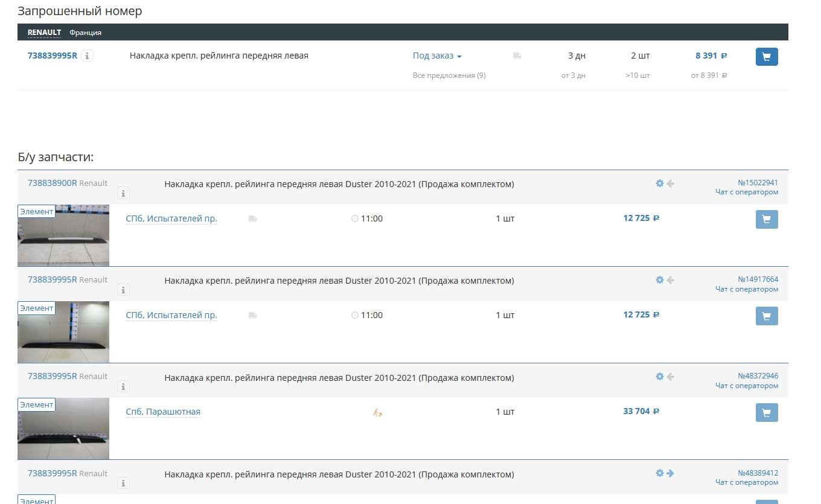Open part number 738839995R in requested number row
This screenshot has height=504, width=821.
[x=53, y=56]
